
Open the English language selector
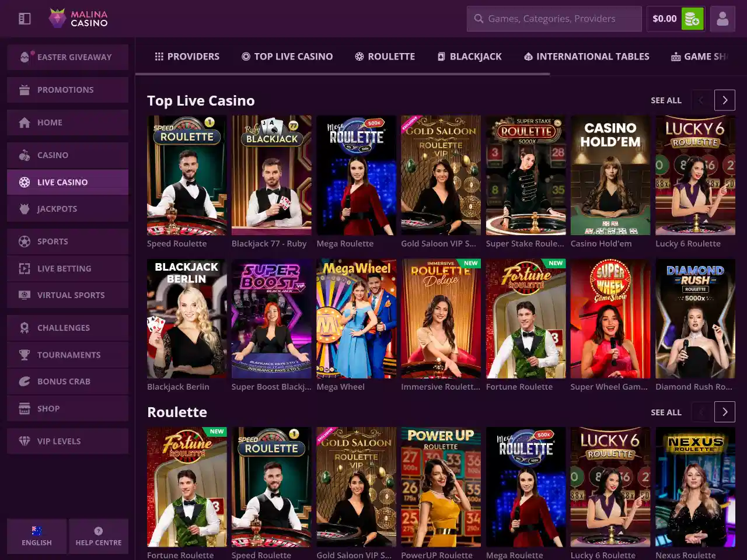(38, 536)
